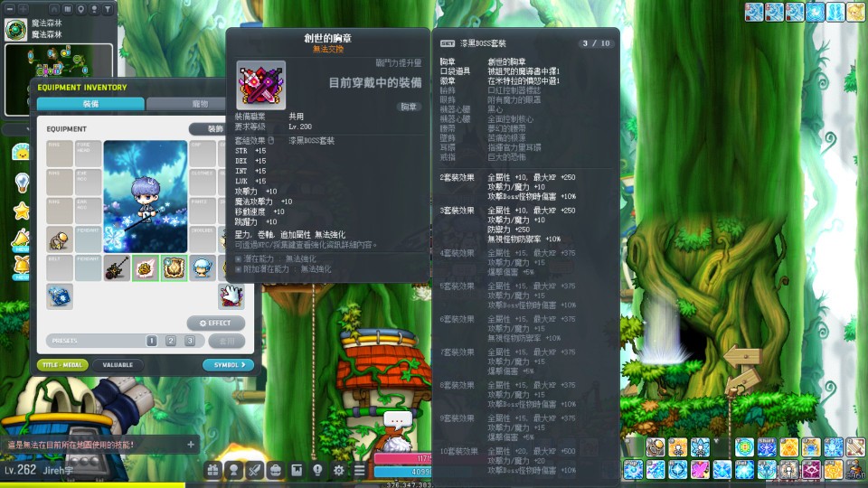Viewport: 868px width, 488px height.
Task: Click the EFFECT button
Action: click(216, 323)
